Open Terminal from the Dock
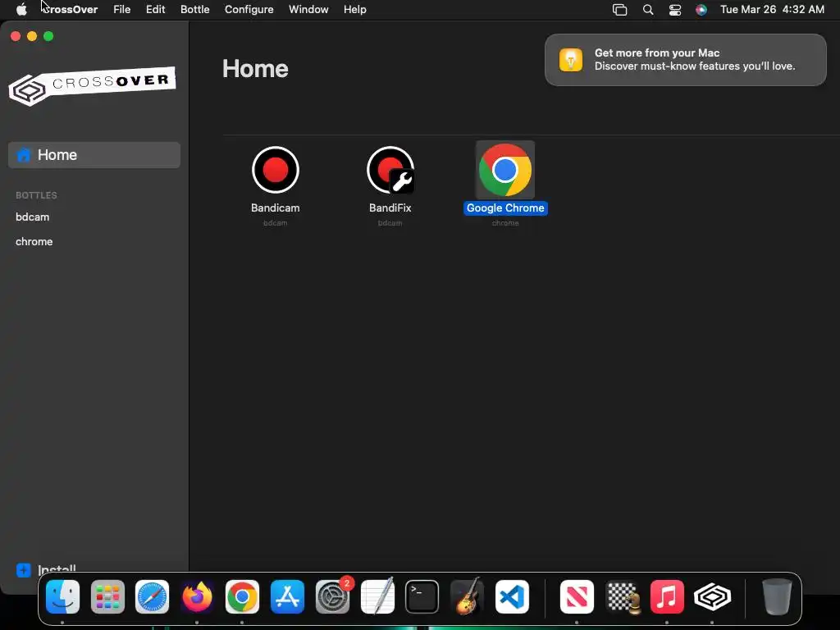This screenshot has height=630, width=840. 422,596
